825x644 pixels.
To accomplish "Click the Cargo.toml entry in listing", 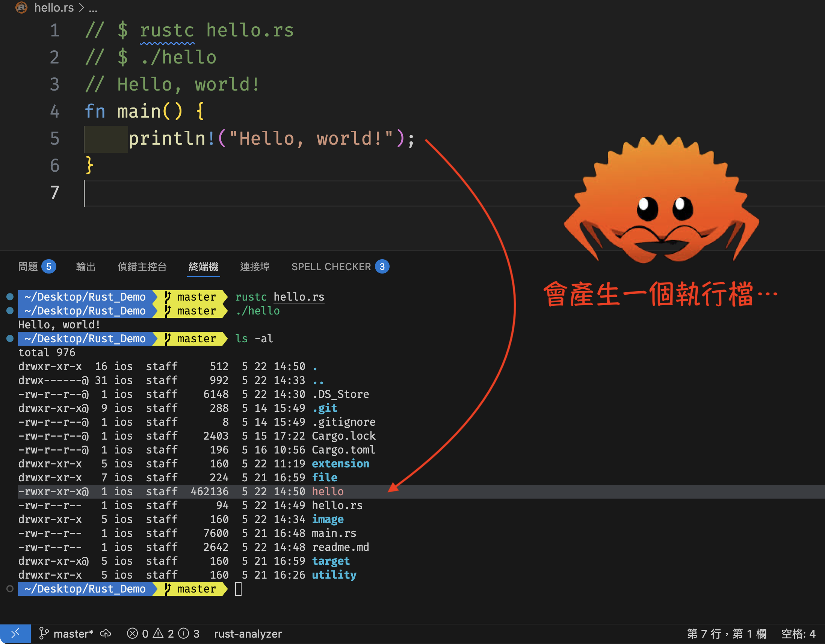I will coord(344,450).
